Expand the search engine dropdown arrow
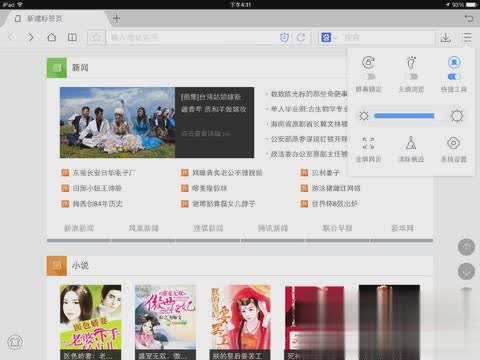The width and height of the screenshot is (480, 360). [x=335, y=38]
